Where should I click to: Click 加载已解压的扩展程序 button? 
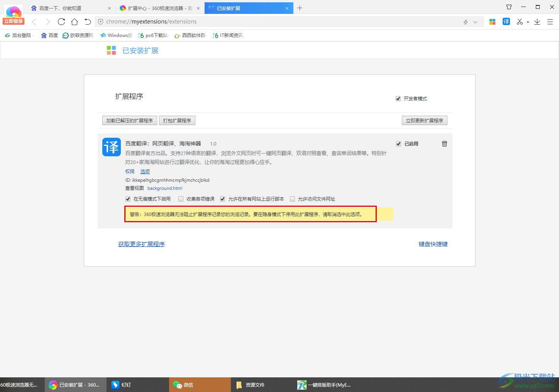pyautogui.click(x=130, y=120)
